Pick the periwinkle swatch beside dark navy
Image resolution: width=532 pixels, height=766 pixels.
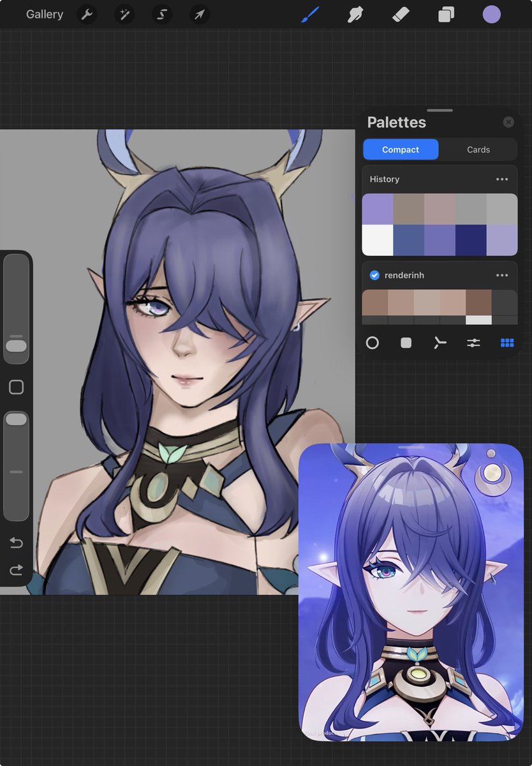click(440, 241)
